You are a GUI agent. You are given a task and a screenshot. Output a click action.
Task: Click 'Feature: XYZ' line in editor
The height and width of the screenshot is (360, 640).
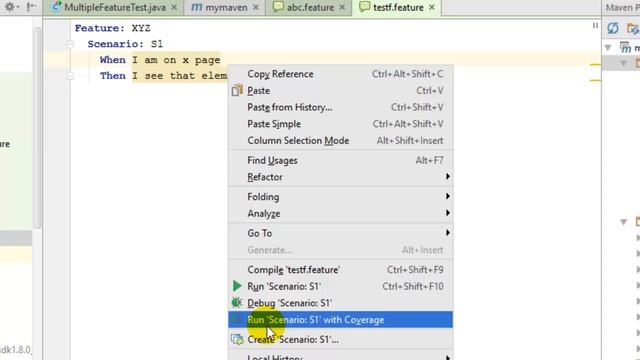(x=113, y=28)
